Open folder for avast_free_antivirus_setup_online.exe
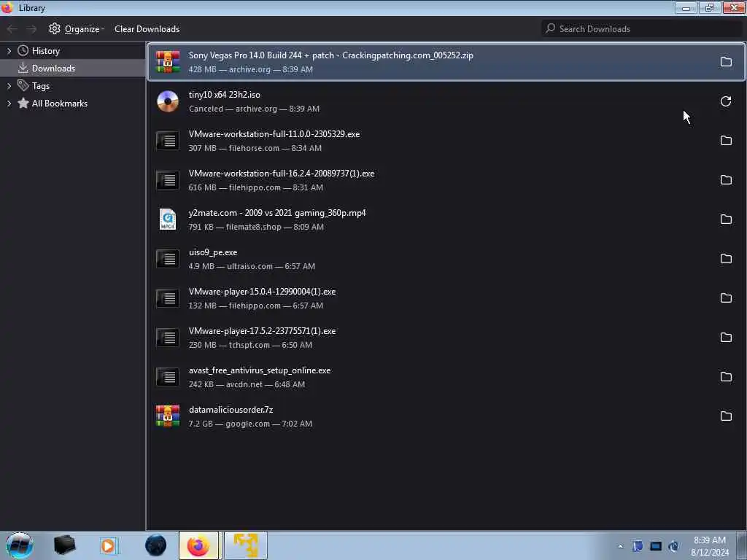 [726, 377]
